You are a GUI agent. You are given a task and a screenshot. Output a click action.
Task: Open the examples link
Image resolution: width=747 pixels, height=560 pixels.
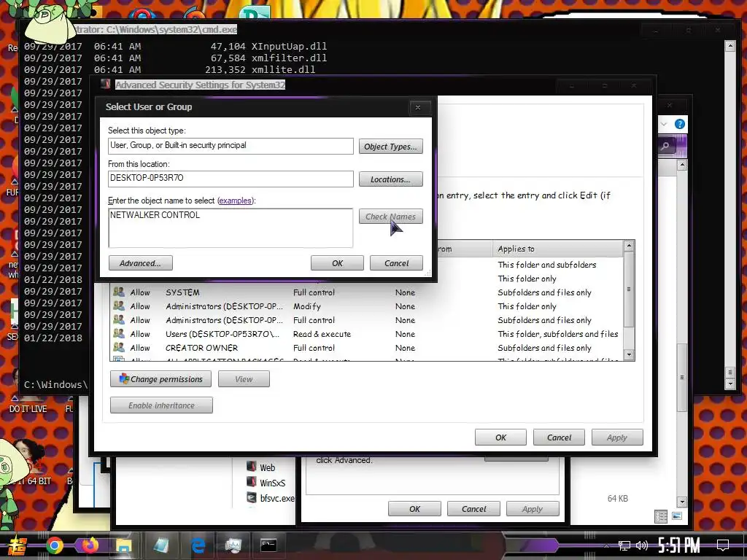[235, 201]
